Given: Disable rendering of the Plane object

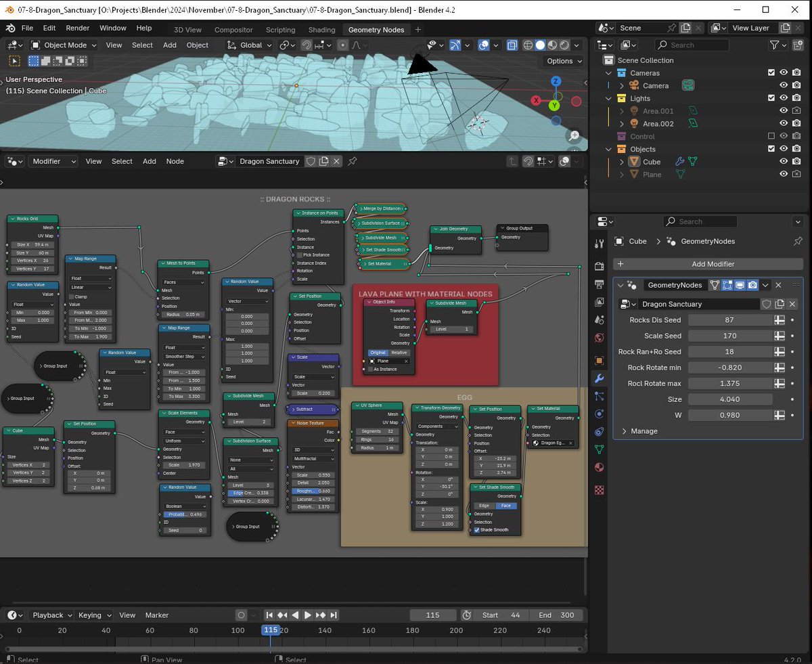Looking at the screenshot, I should tap(796, 175).
